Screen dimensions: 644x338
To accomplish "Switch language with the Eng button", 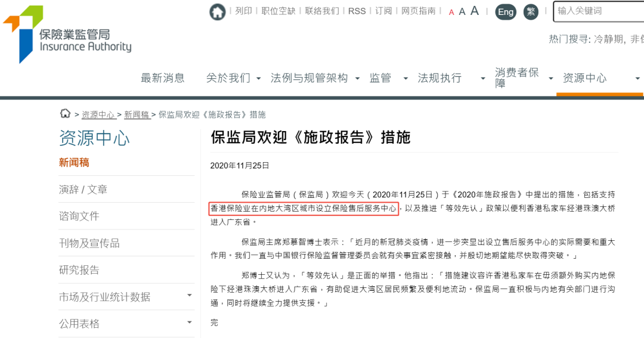I will click(x=506, y=12).
